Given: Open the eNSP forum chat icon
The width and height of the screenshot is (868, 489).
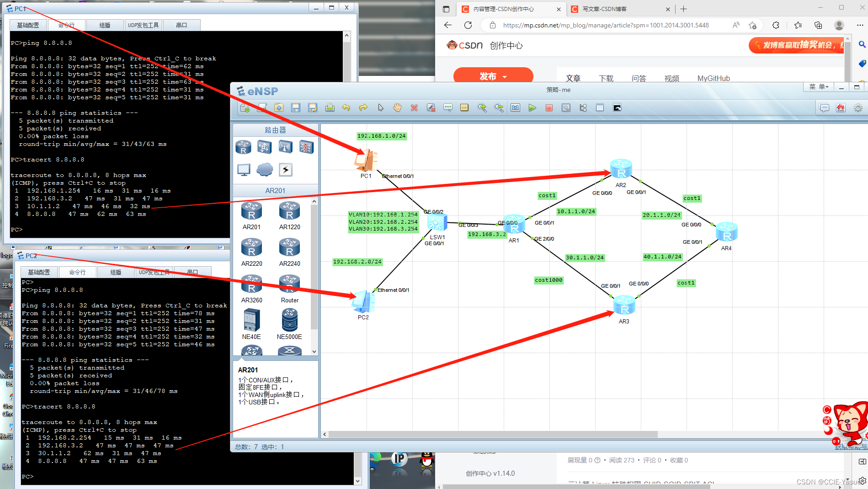Looking at the screenshot, I should 824,108.
